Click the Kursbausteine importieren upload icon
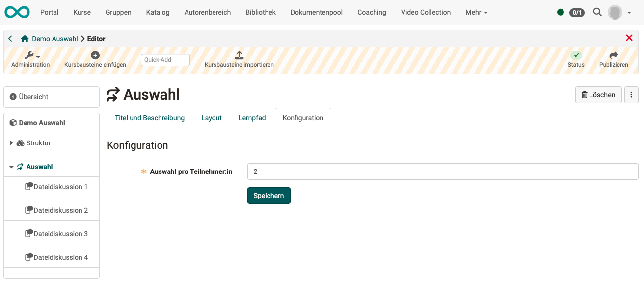 pyautogui.click(x=239, y=55)
